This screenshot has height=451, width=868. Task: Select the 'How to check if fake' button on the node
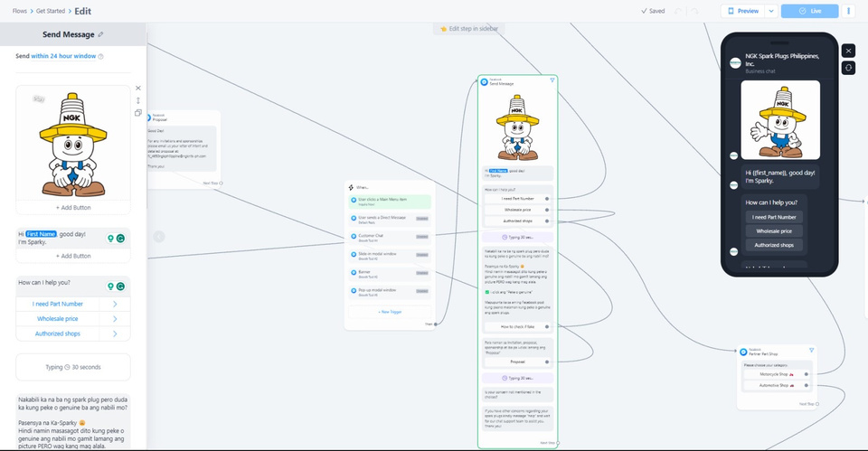pos(517,326)
